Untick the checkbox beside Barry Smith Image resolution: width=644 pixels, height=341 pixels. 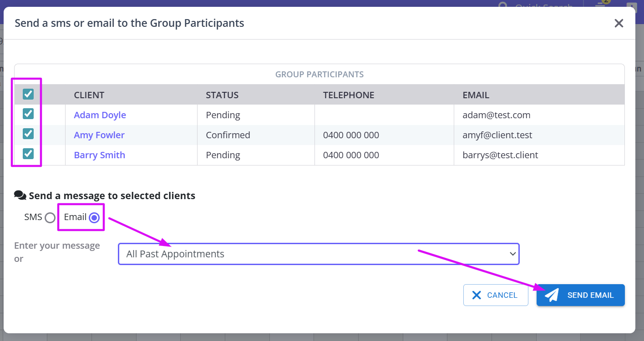pos(28,154)
